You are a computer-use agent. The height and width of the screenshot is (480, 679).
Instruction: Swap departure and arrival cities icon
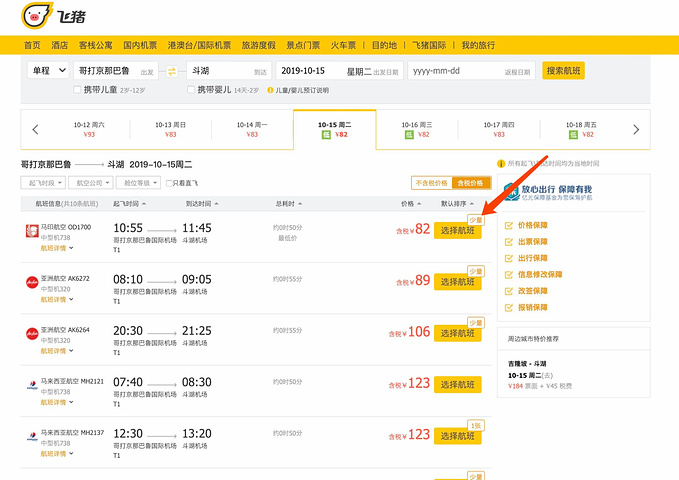[171, 71]
